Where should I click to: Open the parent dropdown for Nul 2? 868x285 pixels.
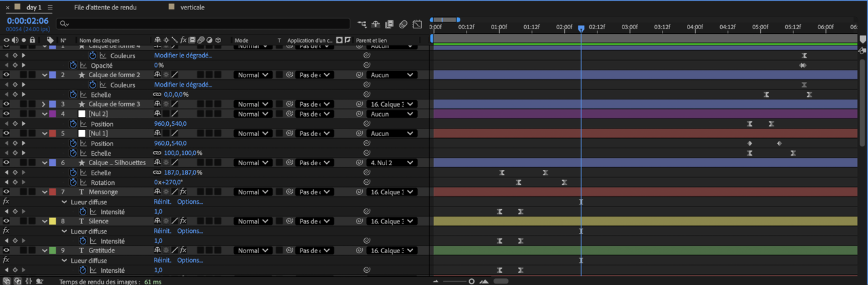pyautogui.click(x=391, y=114)
